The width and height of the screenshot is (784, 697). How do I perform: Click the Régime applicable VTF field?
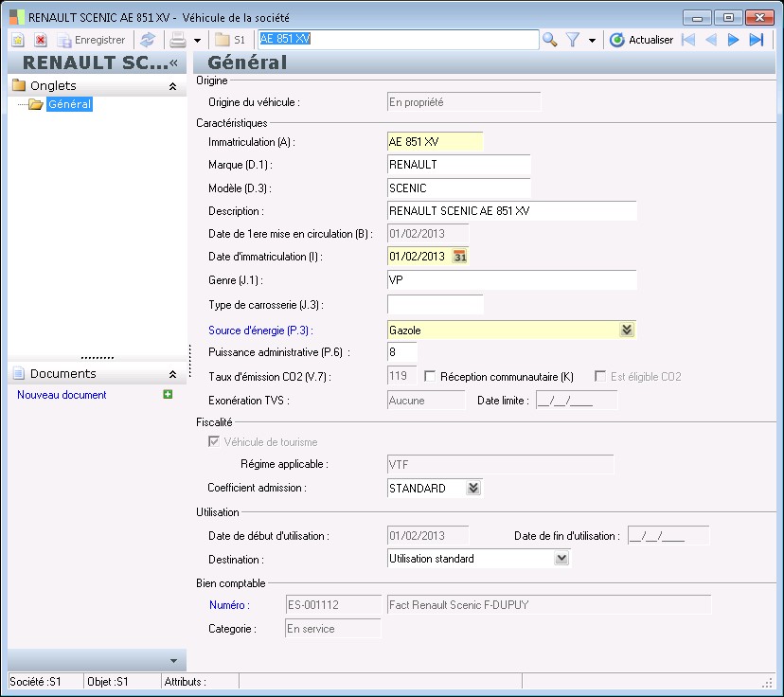(501, 464)
